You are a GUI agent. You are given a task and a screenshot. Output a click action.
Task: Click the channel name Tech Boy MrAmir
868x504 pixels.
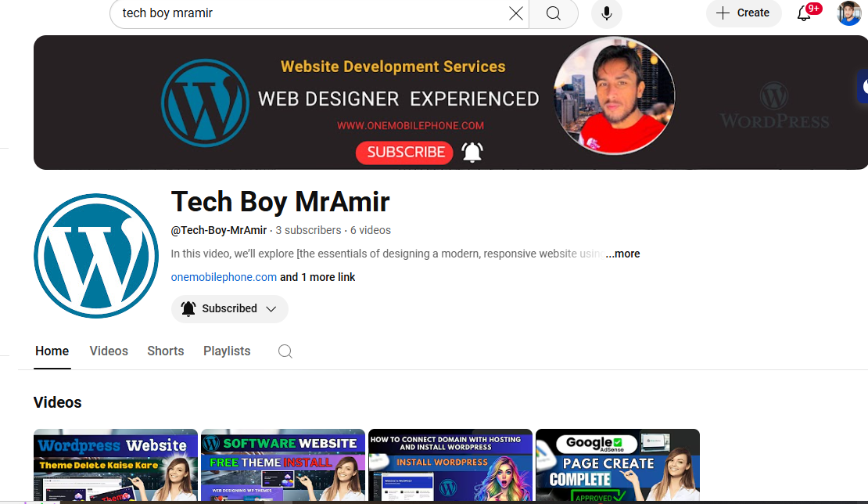coord(280,202)
